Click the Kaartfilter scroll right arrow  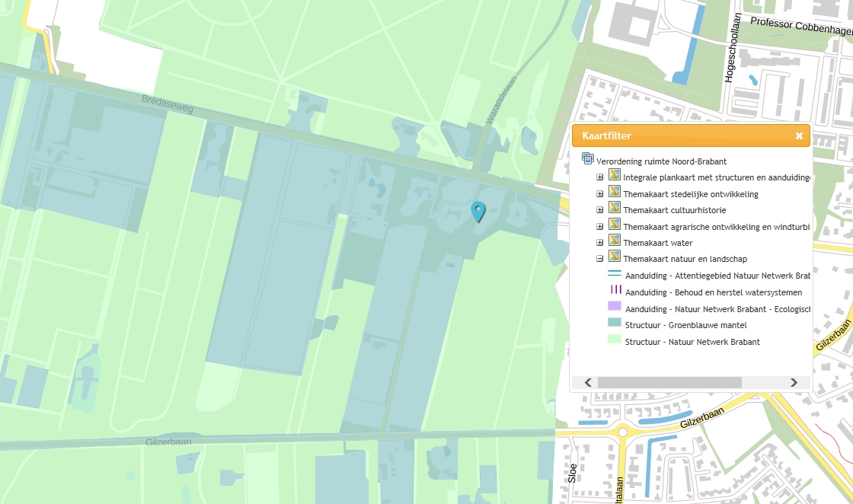pos(794,383)
